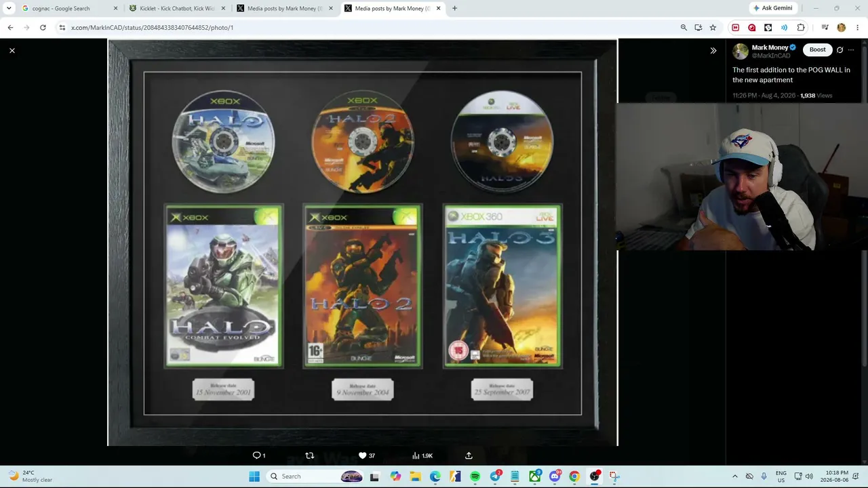868x488 pixels.
Task: Open the blue sound-wave extension
Action: point(784,28)
